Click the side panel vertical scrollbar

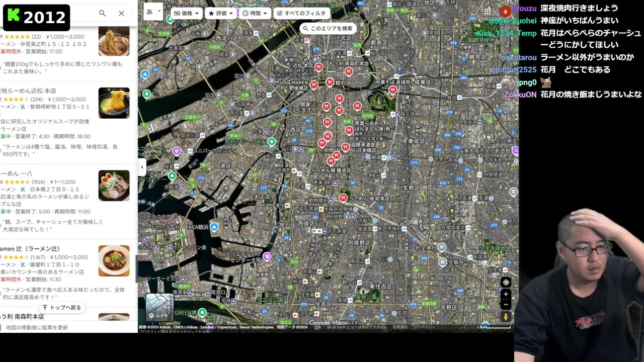(x=136, y=269)
